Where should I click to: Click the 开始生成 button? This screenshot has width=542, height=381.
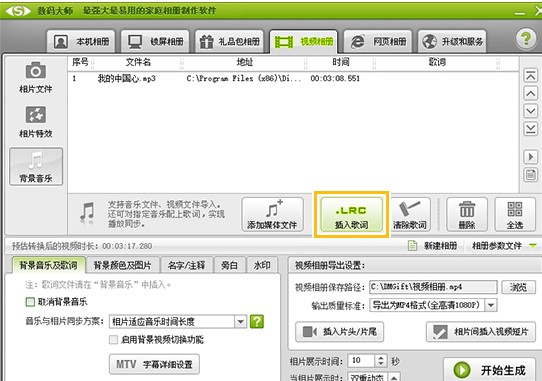(489, 370)
